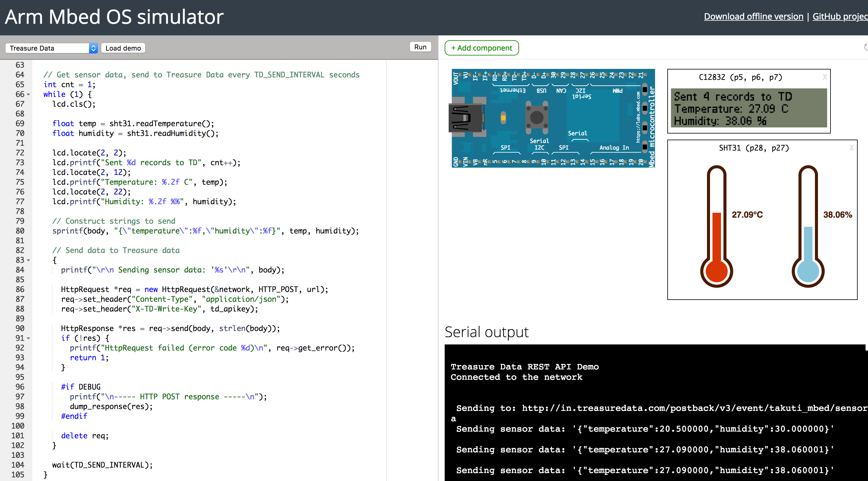Click the 38.06% humidity value label
The width and height of the screenshot is (868, 481).
click(838, 215)
